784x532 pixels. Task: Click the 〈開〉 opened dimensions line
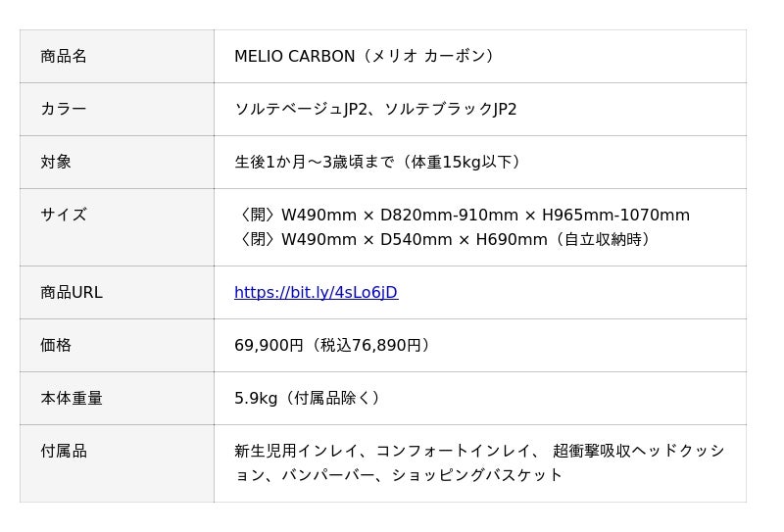pos(462,216)
